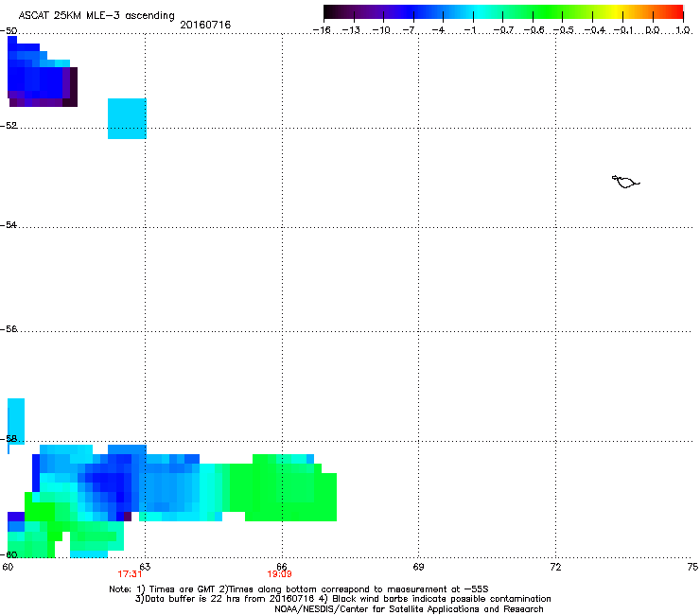Click the -0.1 label on the color scale
This screenshot has width=700, height=615.
click(624, 30)
